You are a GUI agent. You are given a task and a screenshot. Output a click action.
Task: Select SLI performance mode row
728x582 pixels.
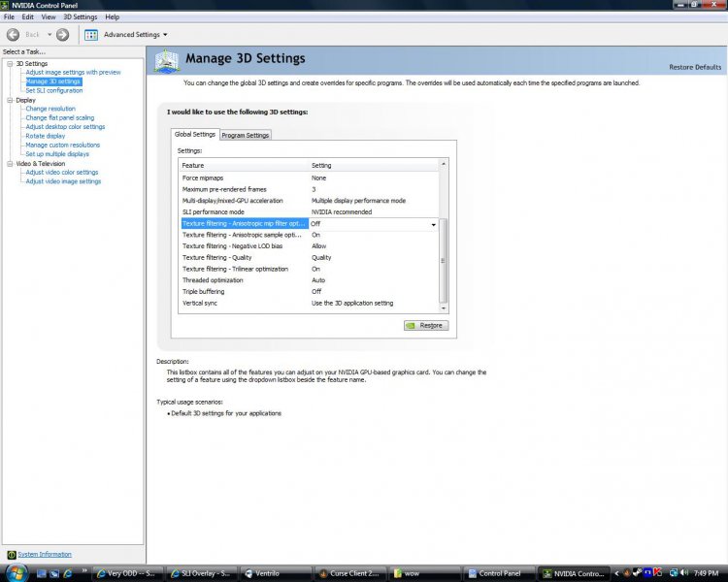click(x=310, y=212)
